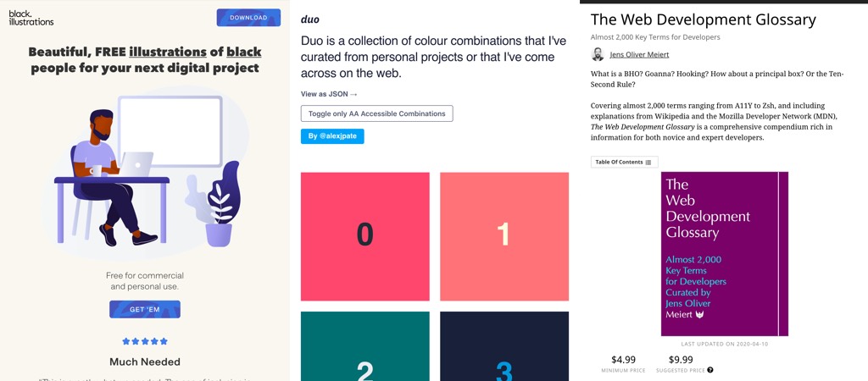Click the laptop illustration image
The image size is (868, 381).
(137, 161)
